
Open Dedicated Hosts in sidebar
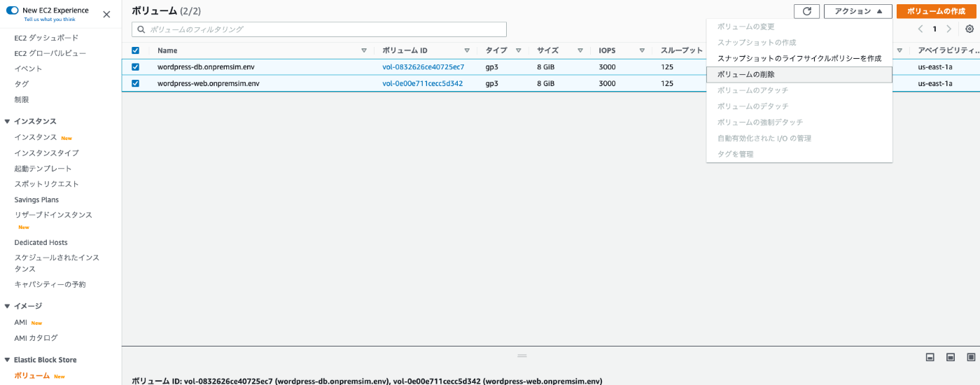point(41,242)
